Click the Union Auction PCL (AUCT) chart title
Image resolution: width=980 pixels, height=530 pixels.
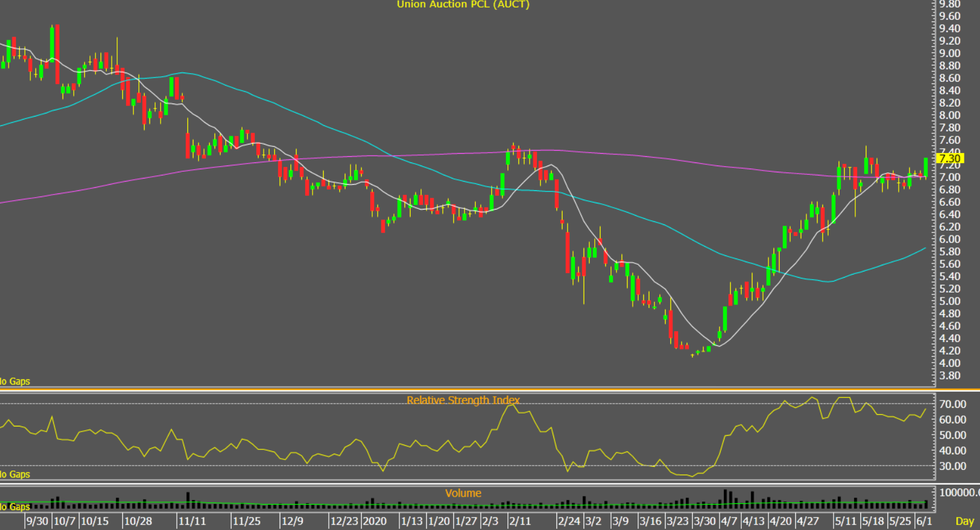(x=463, y=4)
